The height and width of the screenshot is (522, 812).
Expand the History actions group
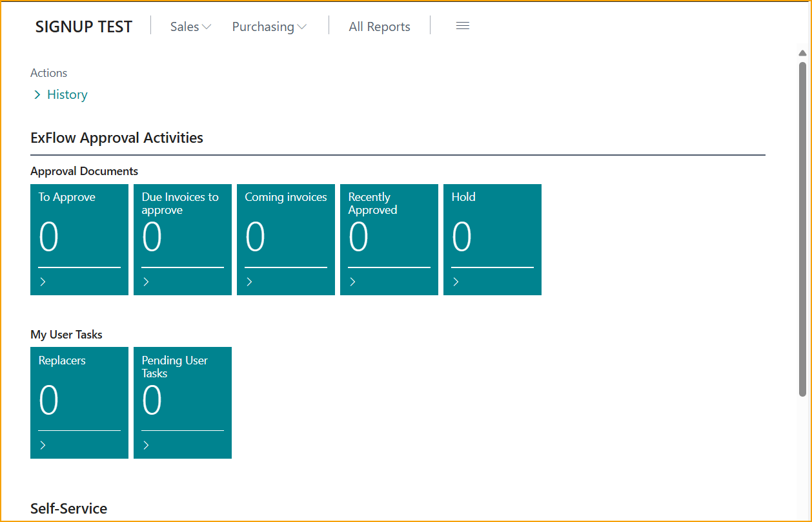(60, 95)
